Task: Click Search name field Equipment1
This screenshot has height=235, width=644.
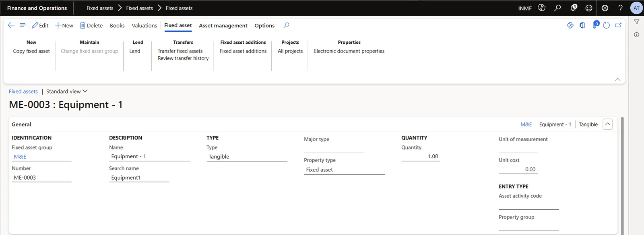Action: [x=139, y=178]
